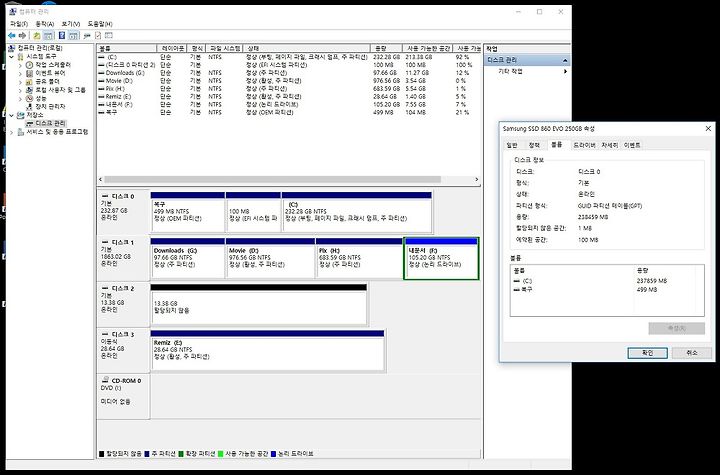The width and height of the screenshot is (720, 475).
Task: Select the 복구 row in the dialog's volume list
Action: [606, 290]
